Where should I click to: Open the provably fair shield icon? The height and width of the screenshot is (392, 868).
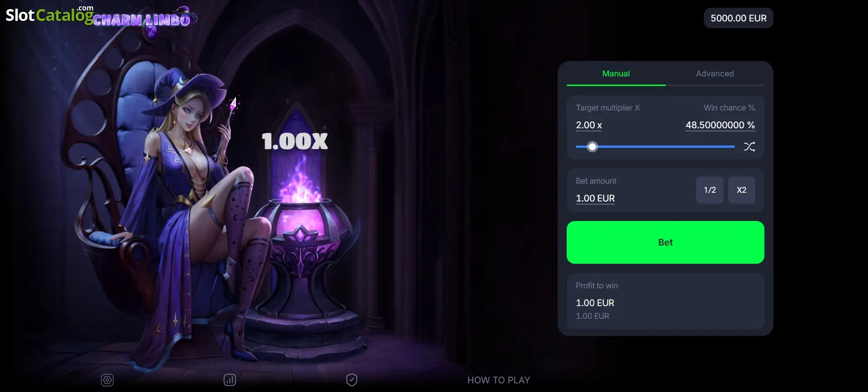352,380
